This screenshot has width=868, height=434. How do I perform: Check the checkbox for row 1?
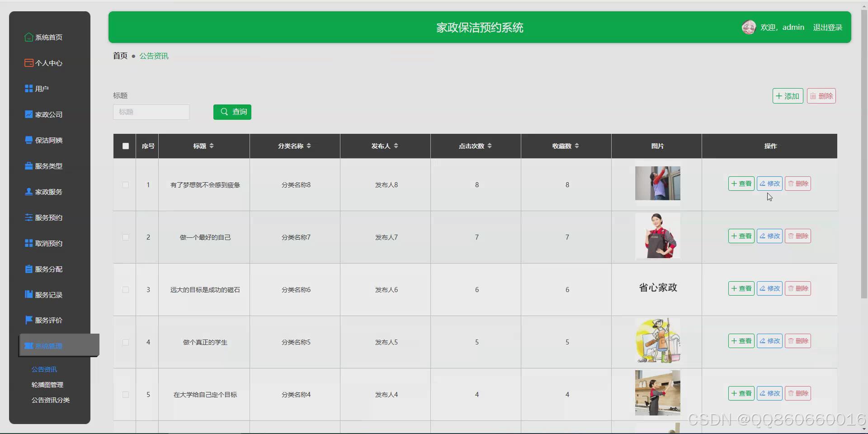[126, 185]
